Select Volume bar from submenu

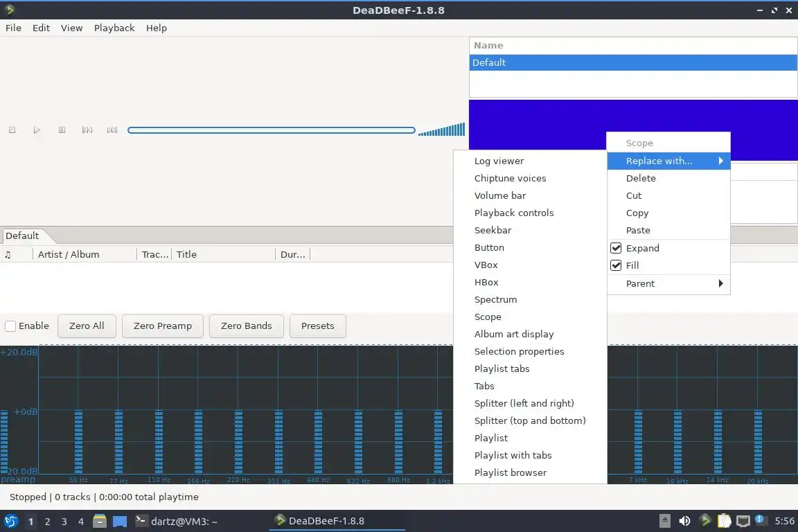coord(530,195)
